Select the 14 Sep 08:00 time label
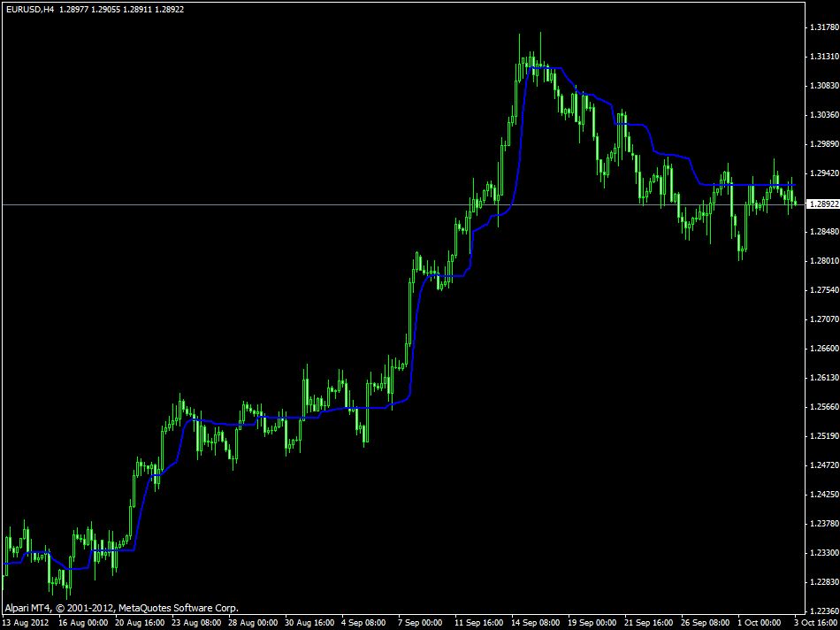The image size is (840, 630). (x=536, y=624)
